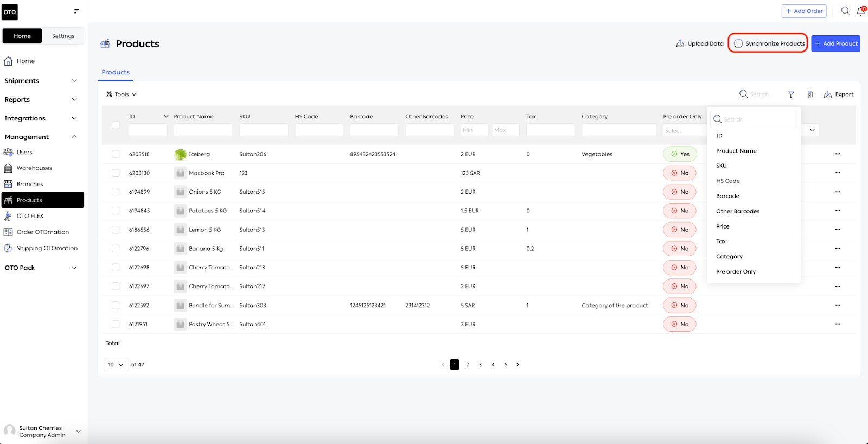Viewport: 868px width, 444px height.
Task: Open row actions for Onions 5 KG
Action: pos(838,192)
